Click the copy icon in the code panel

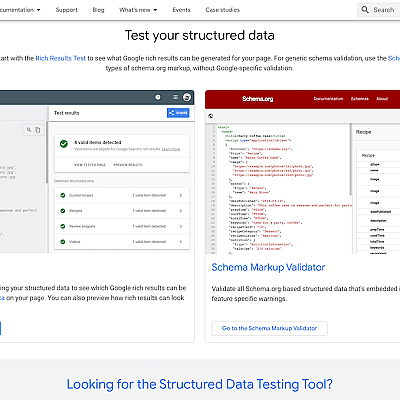(x=38, y=130)
